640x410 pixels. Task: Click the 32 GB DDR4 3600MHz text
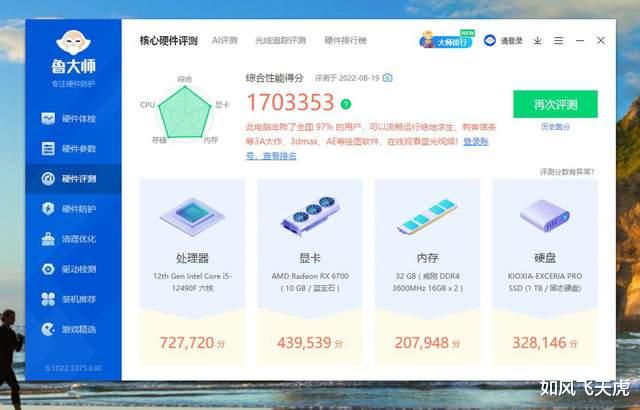(x=427, y=282)
